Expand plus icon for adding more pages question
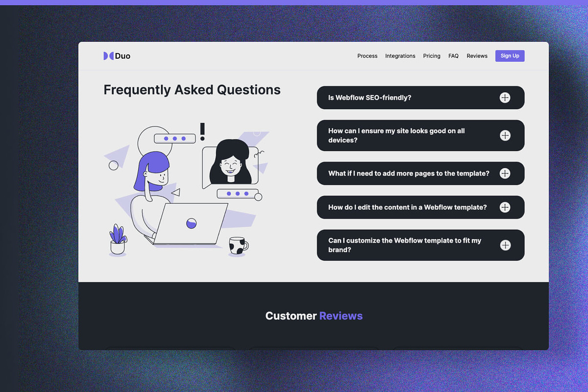Image resolution: width=588 pixels, height=392 pixels. [505, 173]
